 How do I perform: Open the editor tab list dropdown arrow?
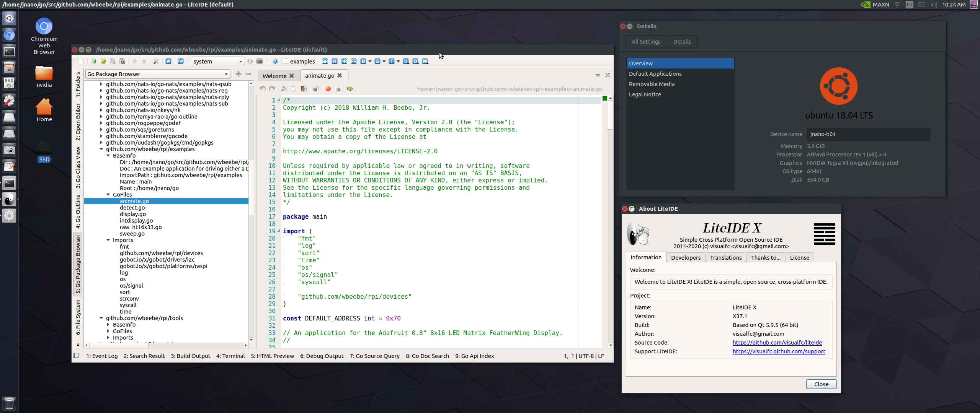click(598, 75)
